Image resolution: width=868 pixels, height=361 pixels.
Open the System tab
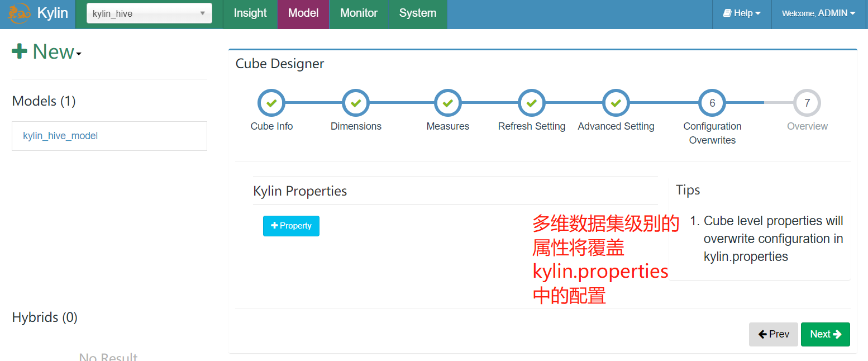(418, 13)
